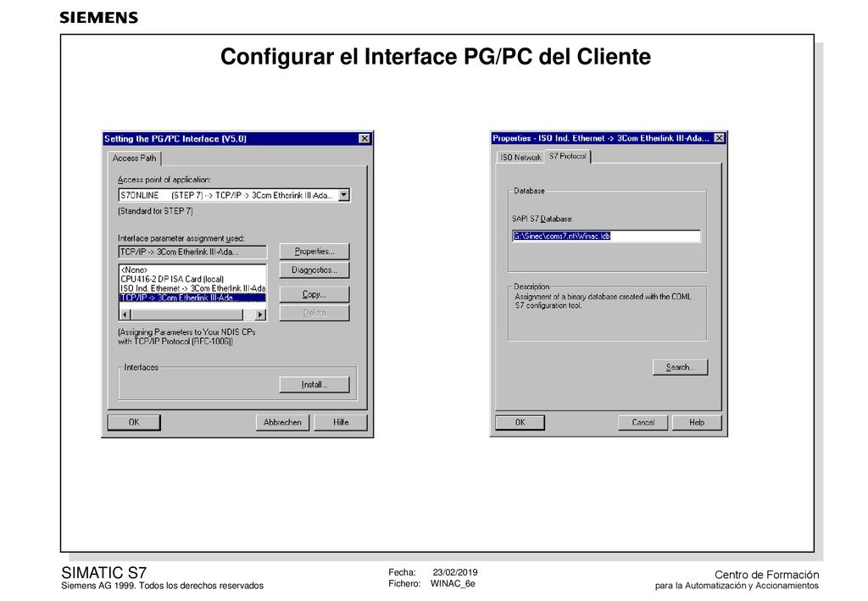Viewport: 868px width, 601px height.
Task: Select highlighted TCP/IP 3Com Etherlink list entry
Action: [192, 298]
